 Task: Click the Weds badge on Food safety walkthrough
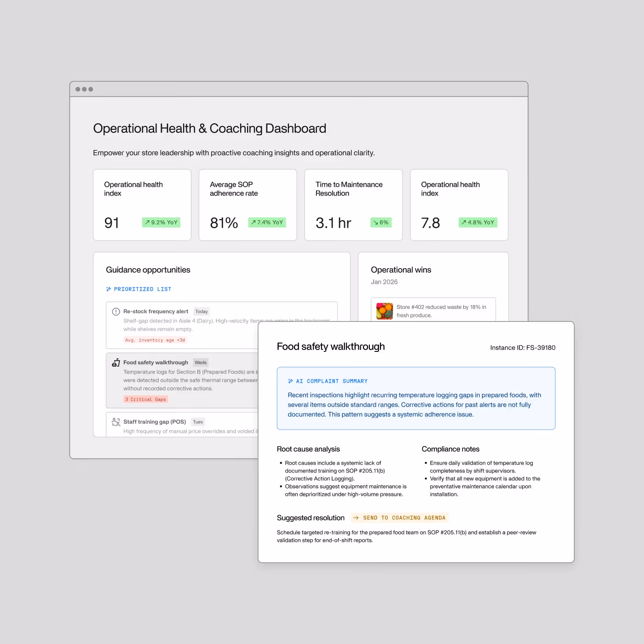[201, 362]
